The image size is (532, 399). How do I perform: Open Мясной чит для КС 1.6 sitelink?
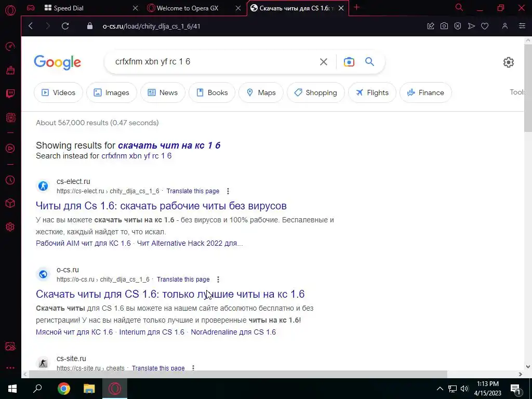point(74,332)
